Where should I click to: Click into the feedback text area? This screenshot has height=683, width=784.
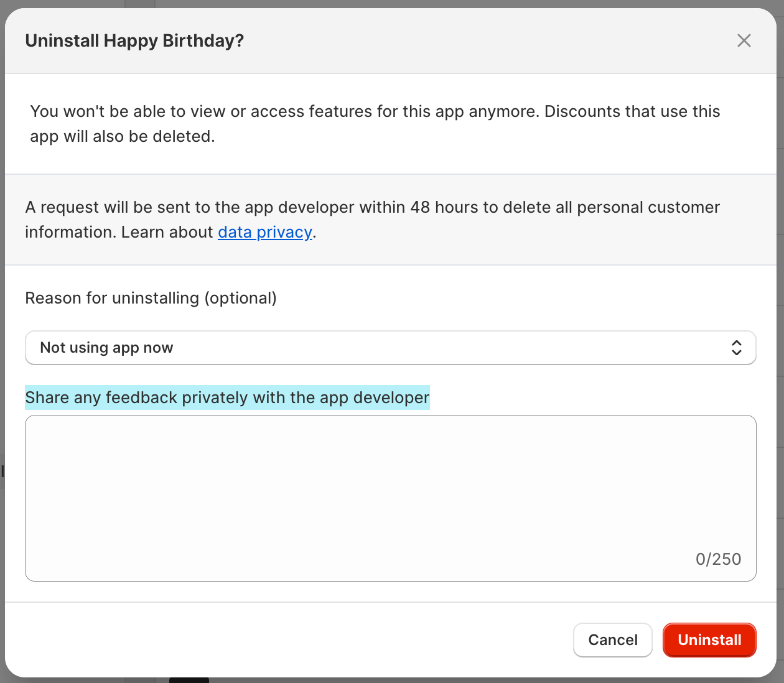click(391, 498)
